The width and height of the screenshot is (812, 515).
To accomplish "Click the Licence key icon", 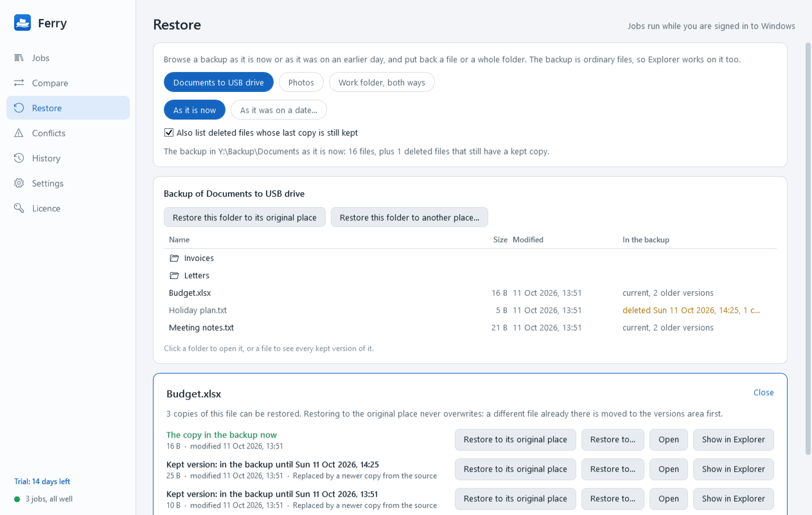I will tap(19, 208).
